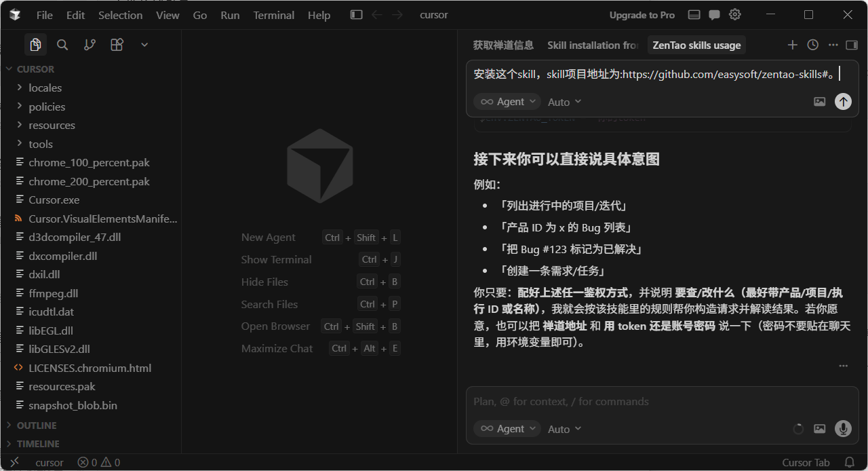
Task: Toggle the chat side panel icon
Action: [x=852, y=45]
